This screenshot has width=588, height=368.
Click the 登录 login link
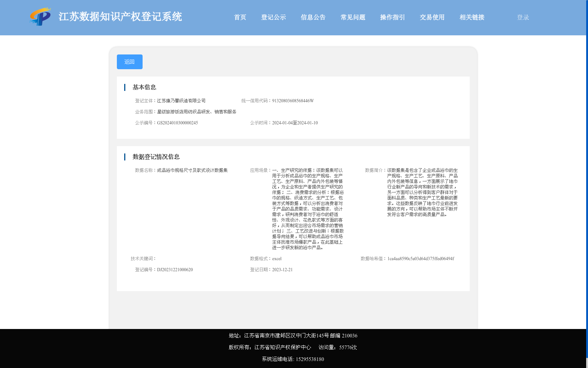[x=523, y=17]
